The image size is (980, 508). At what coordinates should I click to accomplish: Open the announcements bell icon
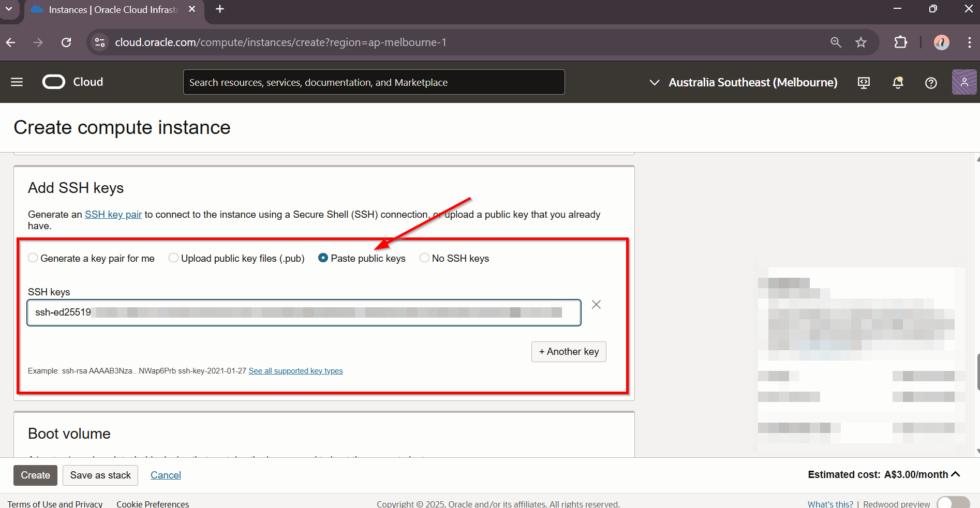click(x=898, y=83)
